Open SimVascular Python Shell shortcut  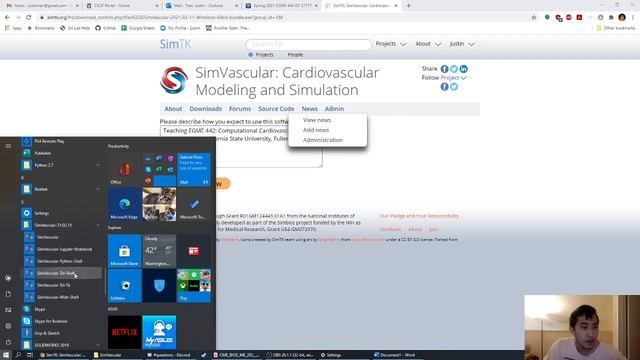61,261
